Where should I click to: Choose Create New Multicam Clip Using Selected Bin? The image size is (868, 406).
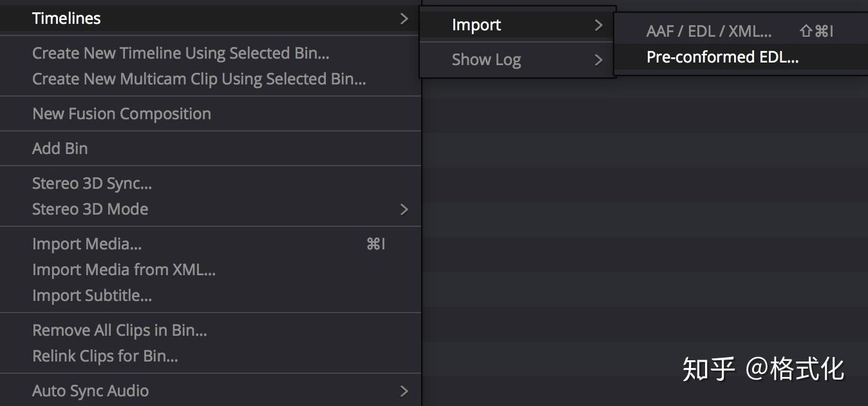click(199, 79)
